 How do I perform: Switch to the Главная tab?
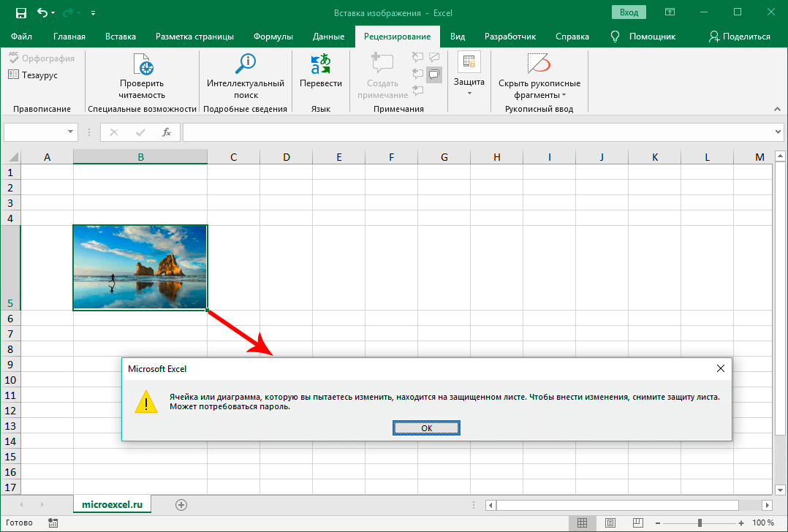(x=69, y=37)
